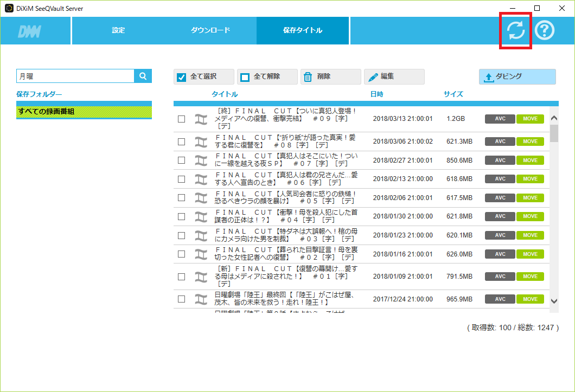Start dubbing with the ダビング button
The width and height of the screenshot is (575, 392).
pyautogui.click(x=516, y=76)
